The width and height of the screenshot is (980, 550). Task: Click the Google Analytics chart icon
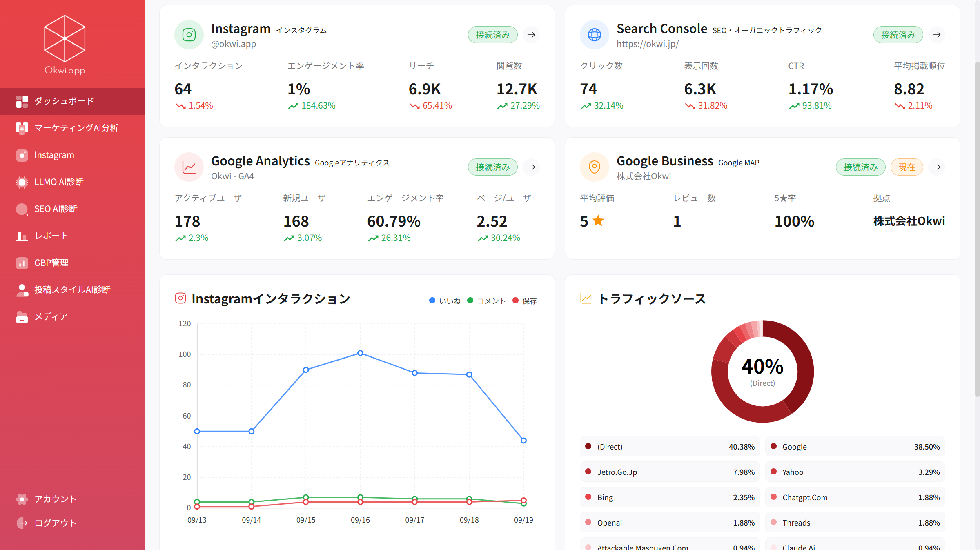click(189, 167)
